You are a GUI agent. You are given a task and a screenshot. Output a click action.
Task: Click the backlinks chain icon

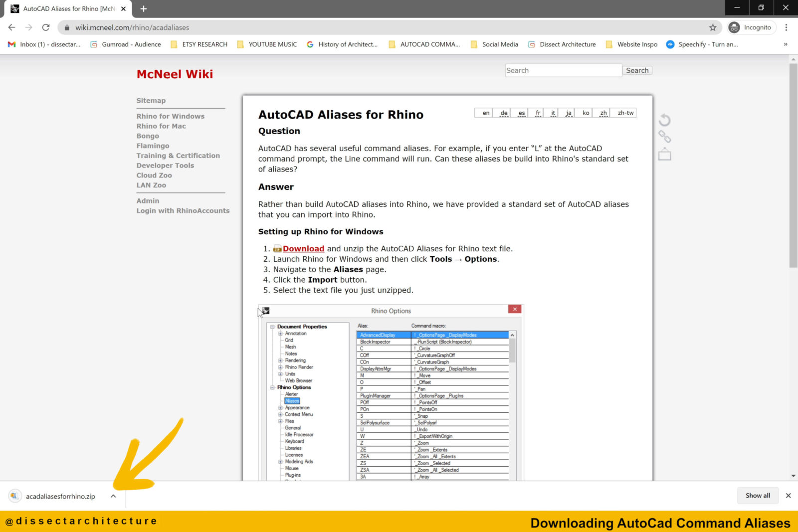click(664, 137)
